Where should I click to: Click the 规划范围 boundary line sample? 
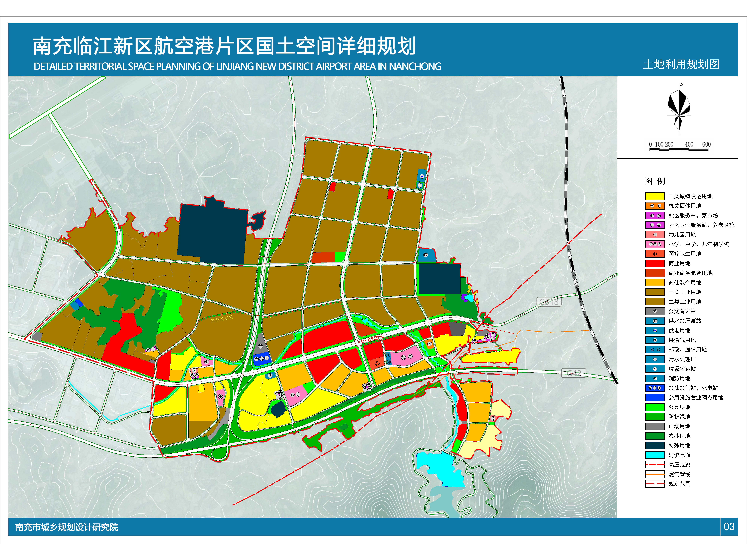coord(655,484)
